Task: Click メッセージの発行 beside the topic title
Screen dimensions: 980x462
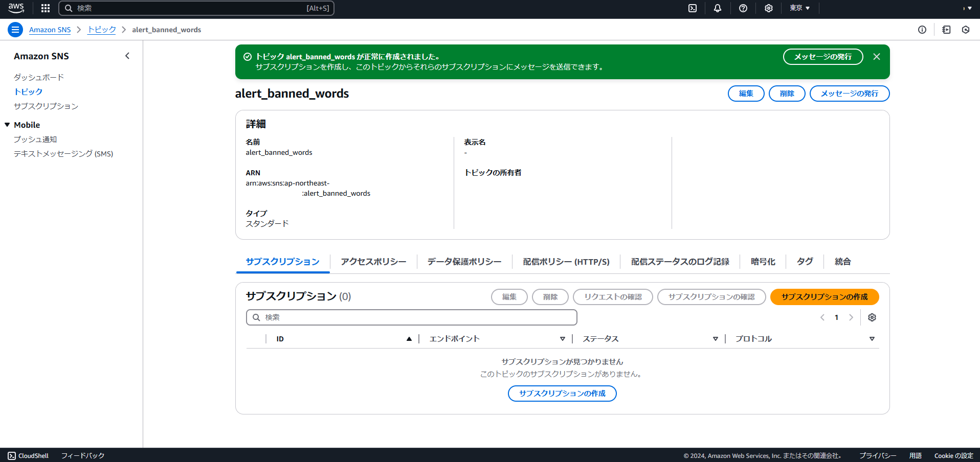Action: pyautogui.click(x=850, y=94)
